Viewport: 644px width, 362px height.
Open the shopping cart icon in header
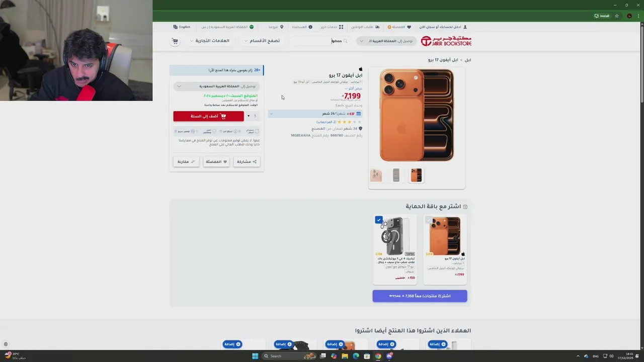(175, 41)
